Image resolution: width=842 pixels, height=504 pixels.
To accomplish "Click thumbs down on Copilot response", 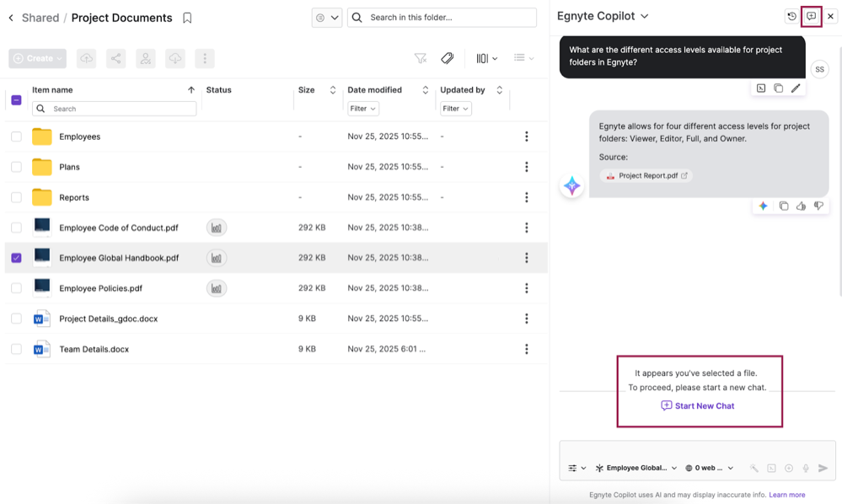I will click(818, 206).
